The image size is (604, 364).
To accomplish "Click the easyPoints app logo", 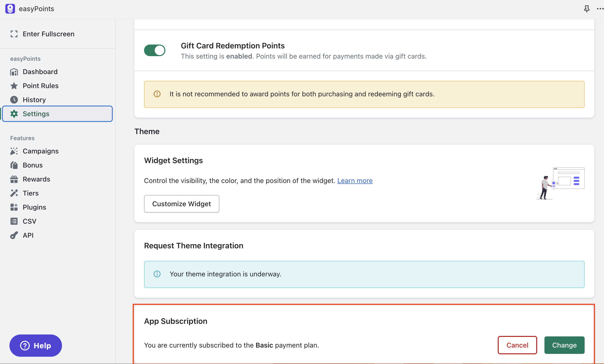I will (x=10, y=8).
